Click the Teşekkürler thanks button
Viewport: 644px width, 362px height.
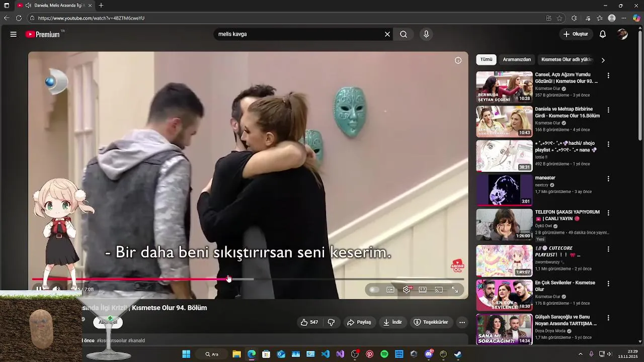(x=431, y=322)
